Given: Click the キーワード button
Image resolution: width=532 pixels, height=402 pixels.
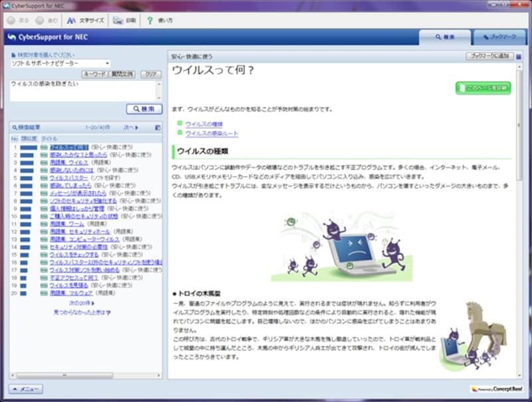Looking at the screenshot, I should tap(94, 74).
